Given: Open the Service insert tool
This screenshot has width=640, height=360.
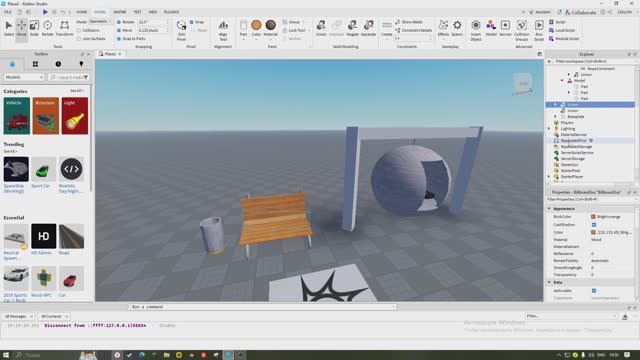Looking at the screenshot, I should pyautogui.click(x=505, y=28).
